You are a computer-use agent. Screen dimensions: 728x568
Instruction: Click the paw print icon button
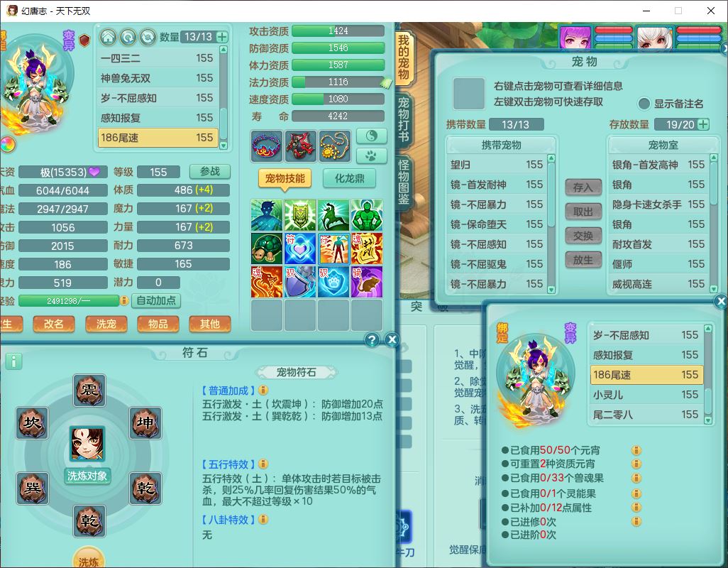point(372,155)
